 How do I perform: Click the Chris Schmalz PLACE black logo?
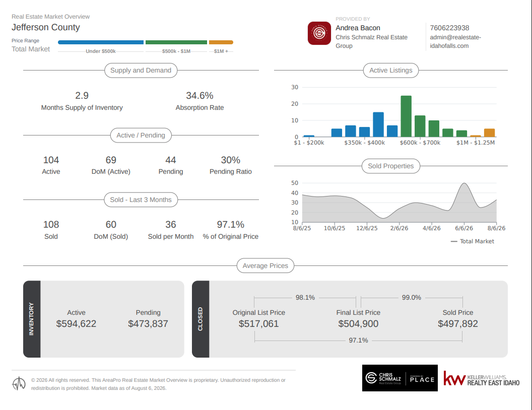coord(400,378)
